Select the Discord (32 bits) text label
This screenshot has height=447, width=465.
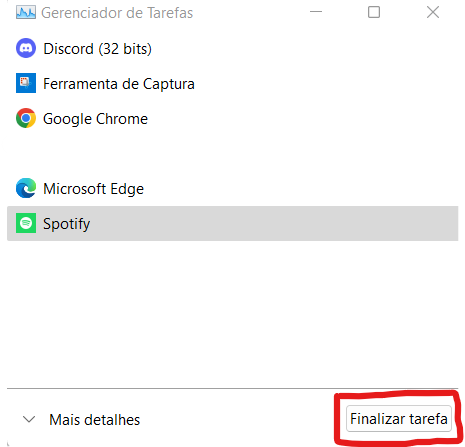[97, 49]
